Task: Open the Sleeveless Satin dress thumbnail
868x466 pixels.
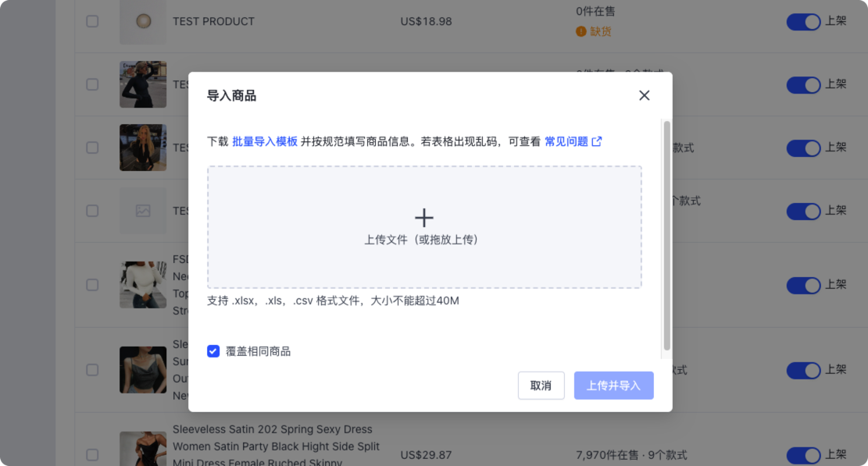Action: point(143,449)
